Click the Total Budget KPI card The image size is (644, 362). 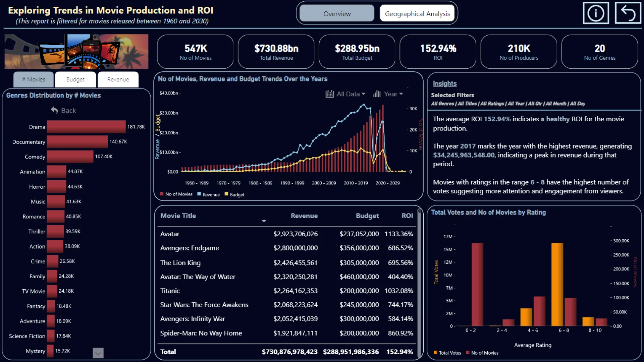click(x=357, y=52)
